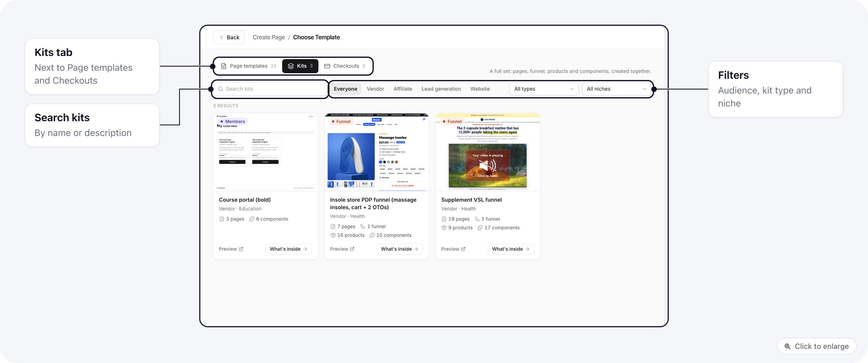
Task: Click the puzzle icon beside 10 components
Action: click(x=372, y=235)
